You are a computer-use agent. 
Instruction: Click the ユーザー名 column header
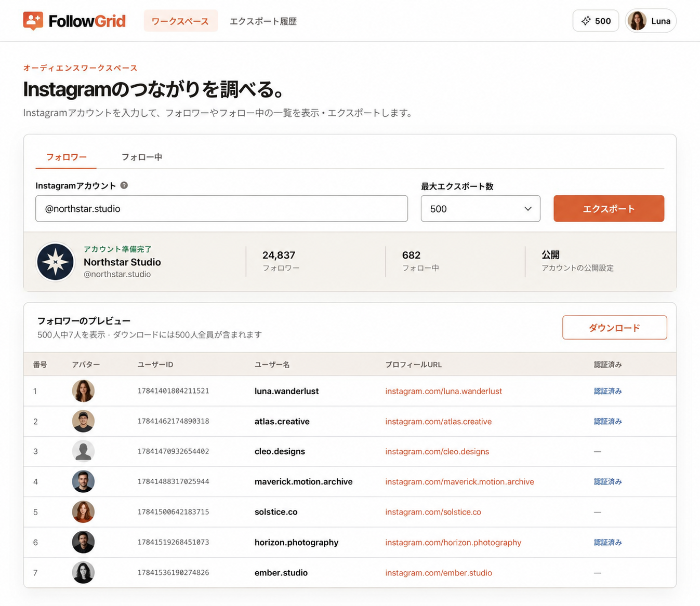pyautogui.click(x=272, y=365)
